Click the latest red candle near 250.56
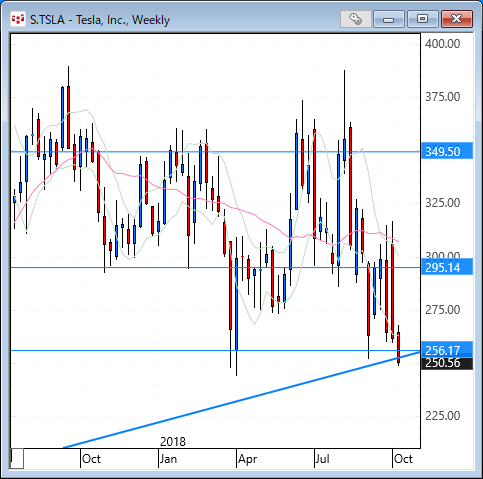This screenshot has height=479, width=483. (x=398, y=347)
